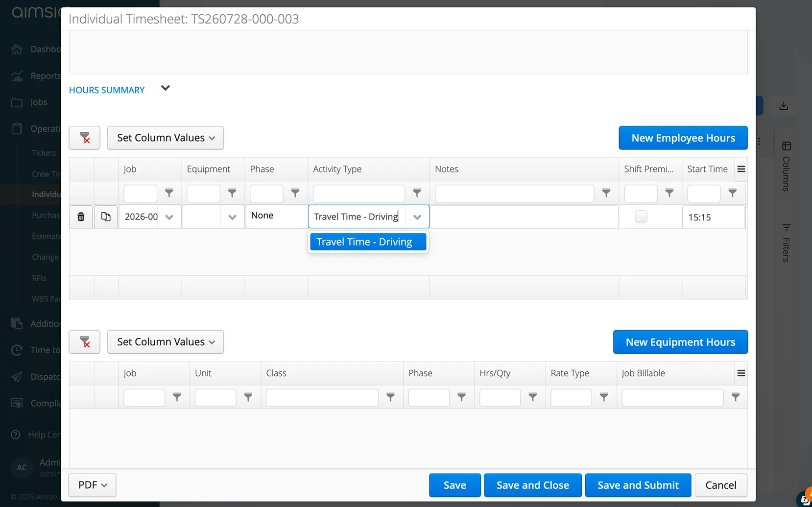Filter icon for Shift Premium column

point(669,193)
